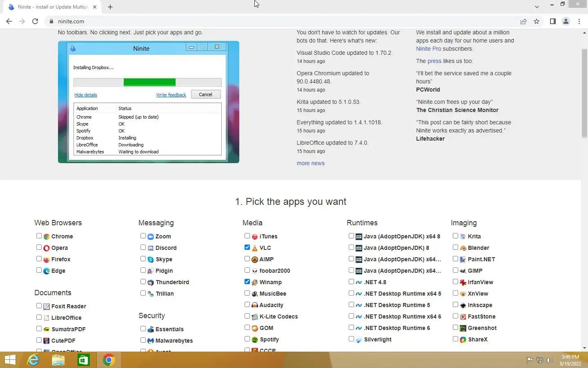Image resolution: width=588 pixels, height=368 pixels.
Task: Click the VLC cone icon
Action: (255, 248)
